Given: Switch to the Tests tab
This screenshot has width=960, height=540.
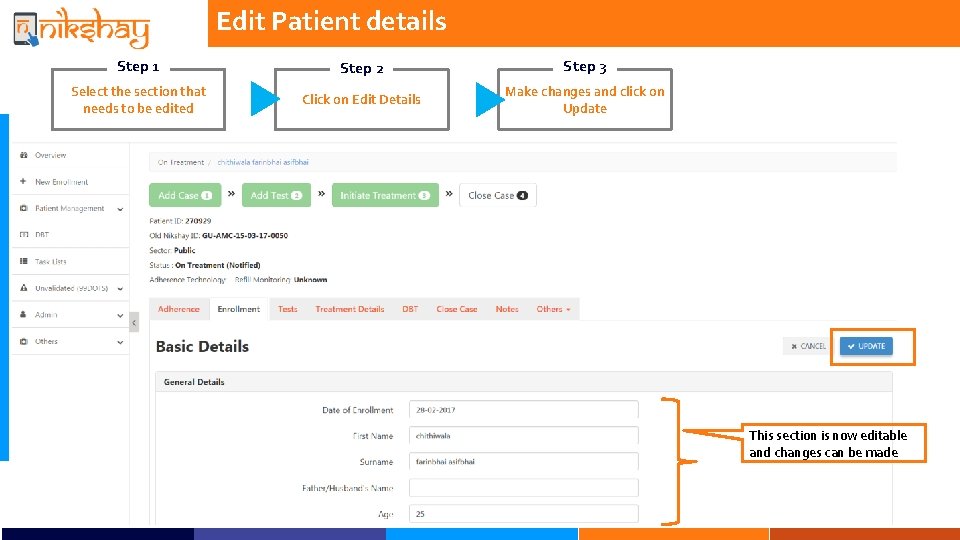Looking at the screenshot, I should (288, 310).
